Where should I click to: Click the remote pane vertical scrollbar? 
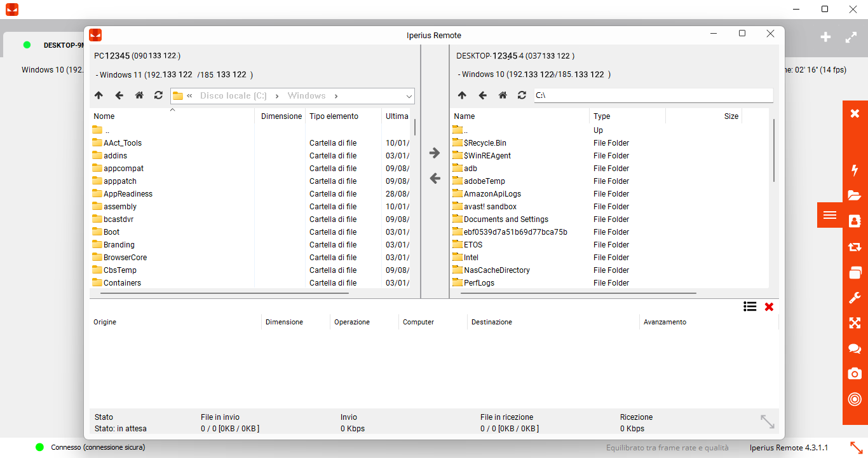click(774, 150)
